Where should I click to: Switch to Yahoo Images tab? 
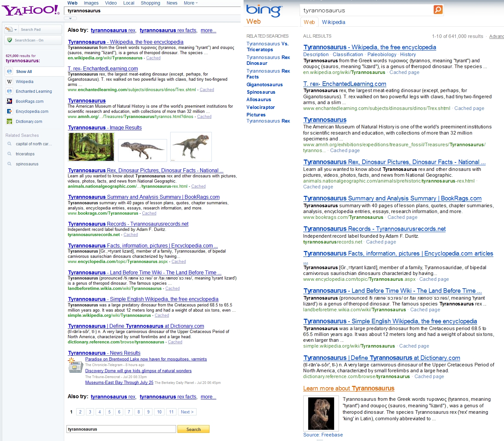pos(91,3)
